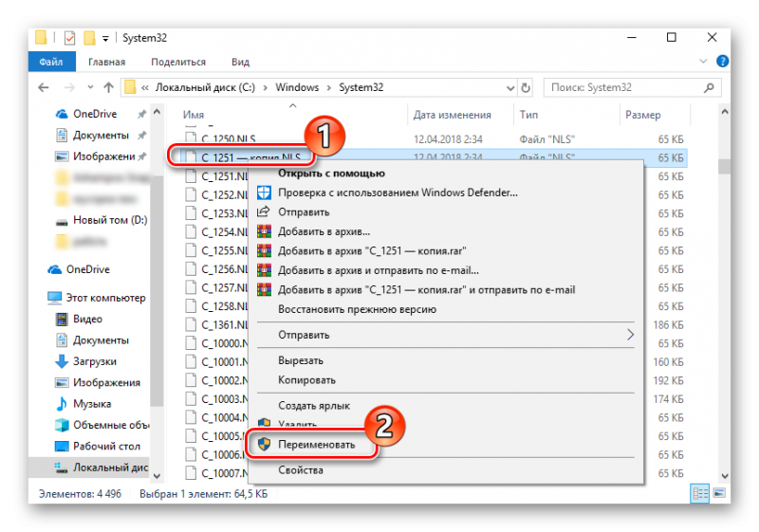Open the Видео folder

(87, 320)
